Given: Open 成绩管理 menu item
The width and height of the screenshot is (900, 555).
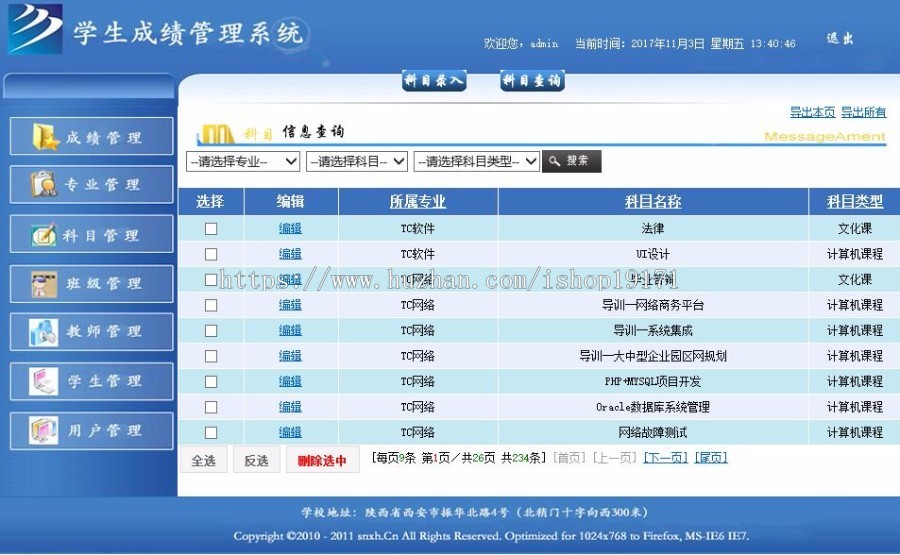Looking at the screenshot, I should (x=91, y=137).
